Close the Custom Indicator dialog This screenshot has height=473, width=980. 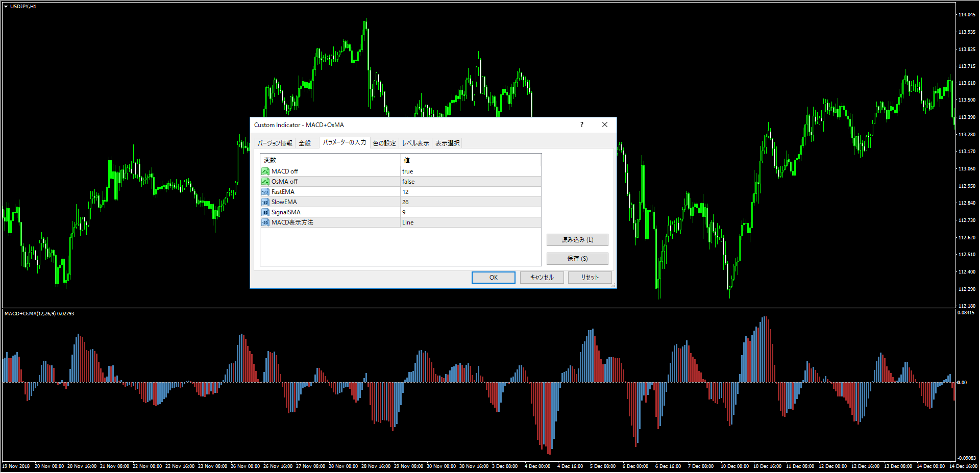pos(605,125)
